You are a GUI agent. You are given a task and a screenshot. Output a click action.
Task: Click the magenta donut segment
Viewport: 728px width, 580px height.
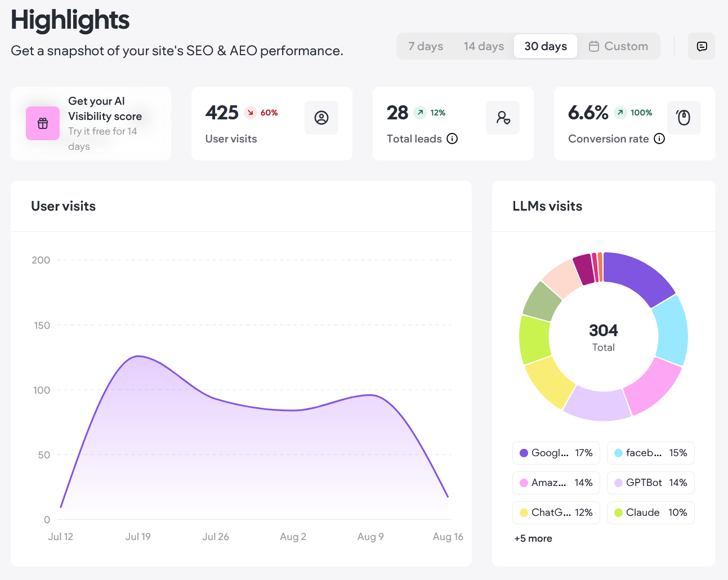click(584, 269)
